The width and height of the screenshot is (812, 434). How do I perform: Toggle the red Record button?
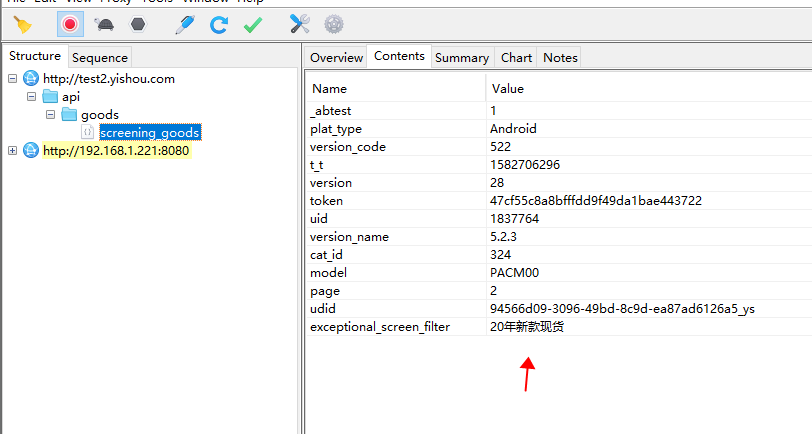[70, 24]
